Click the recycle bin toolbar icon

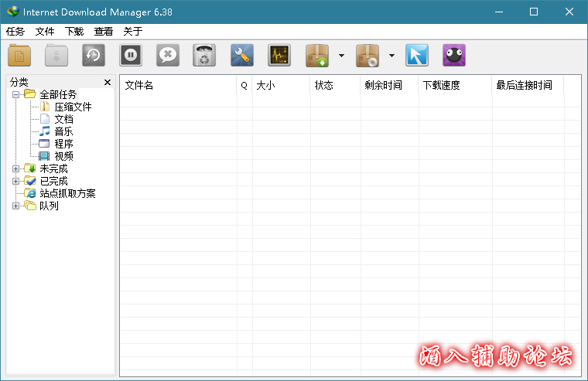click(204, 55)
